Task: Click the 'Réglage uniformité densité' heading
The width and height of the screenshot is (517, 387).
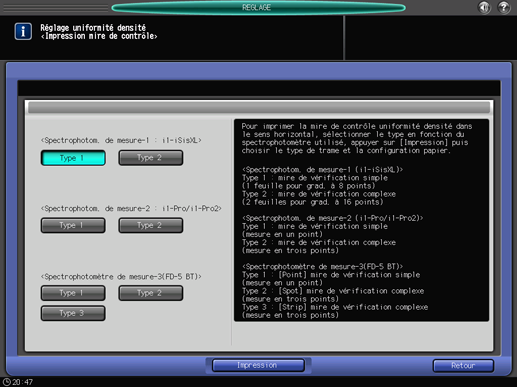Action: pyautogui.click(x=93, y=28)
